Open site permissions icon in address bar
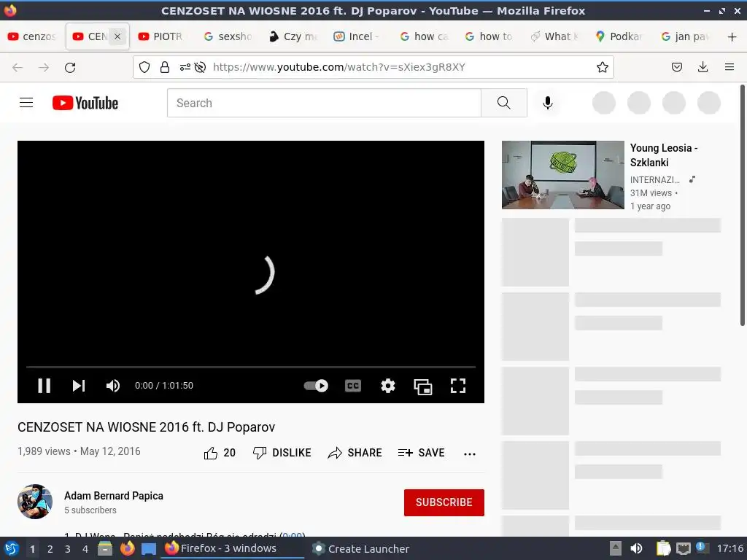 point(185,67)
